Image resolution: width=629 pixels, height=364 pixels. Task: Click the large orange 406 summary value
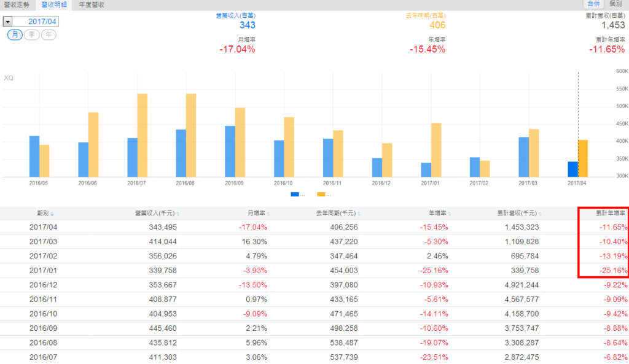[x=437, y=25]
